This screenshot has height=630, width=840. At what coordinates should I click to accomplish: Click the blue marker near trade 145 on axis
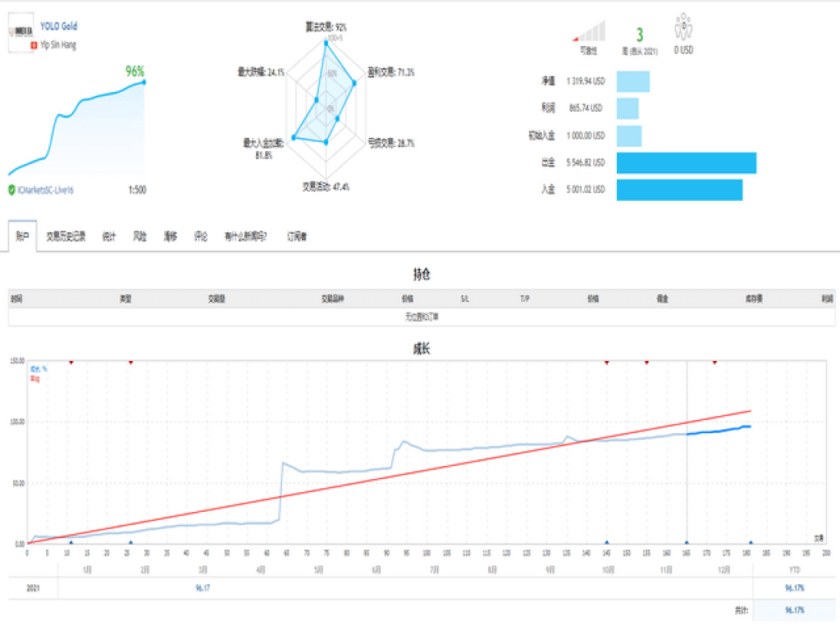606,542
